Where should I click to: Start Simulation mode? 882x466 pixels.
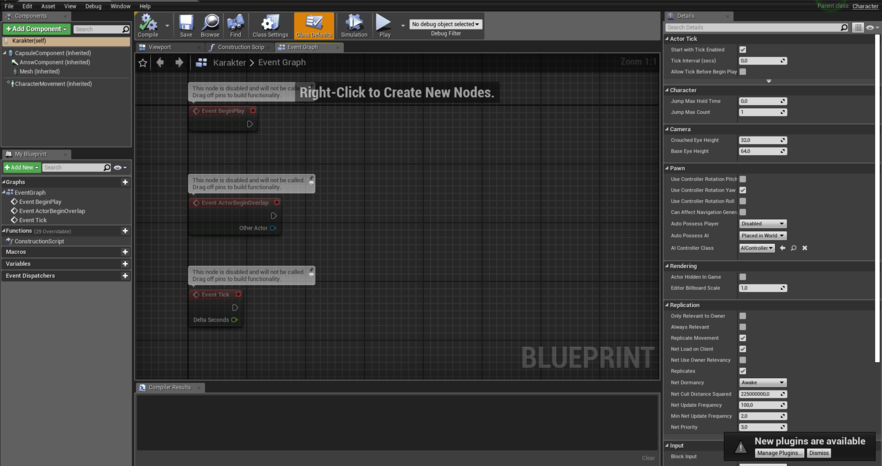(x=354, y=26)
